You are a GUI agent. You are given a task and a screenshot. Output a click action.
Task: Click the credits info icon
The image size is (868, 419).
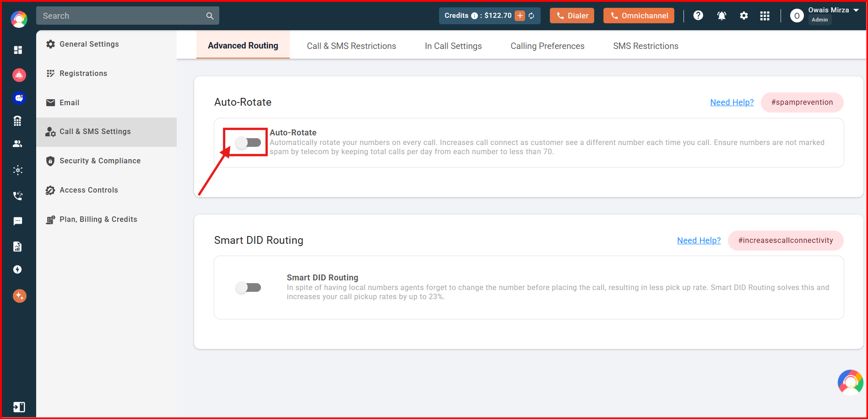(x=474, y=16)
